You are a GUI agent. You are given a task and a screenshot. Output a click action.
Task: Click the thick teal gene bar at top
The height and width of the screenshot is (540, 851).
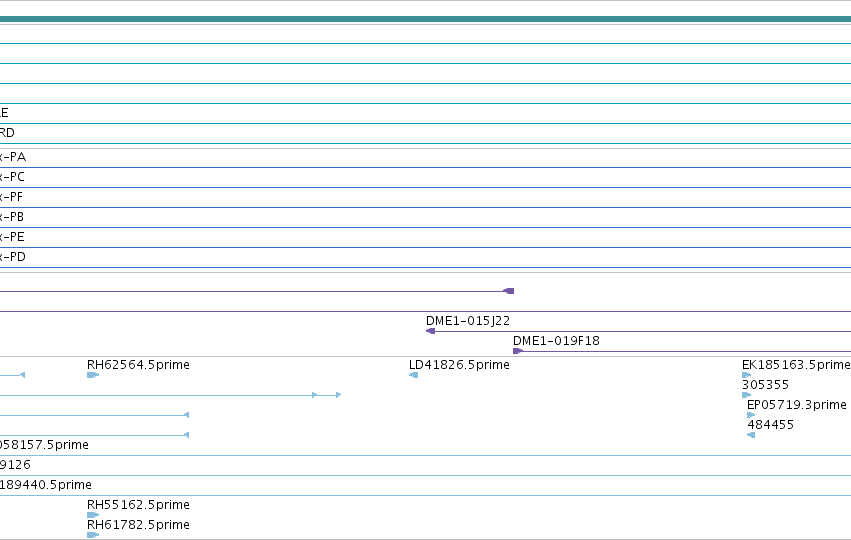pos(426,20)
